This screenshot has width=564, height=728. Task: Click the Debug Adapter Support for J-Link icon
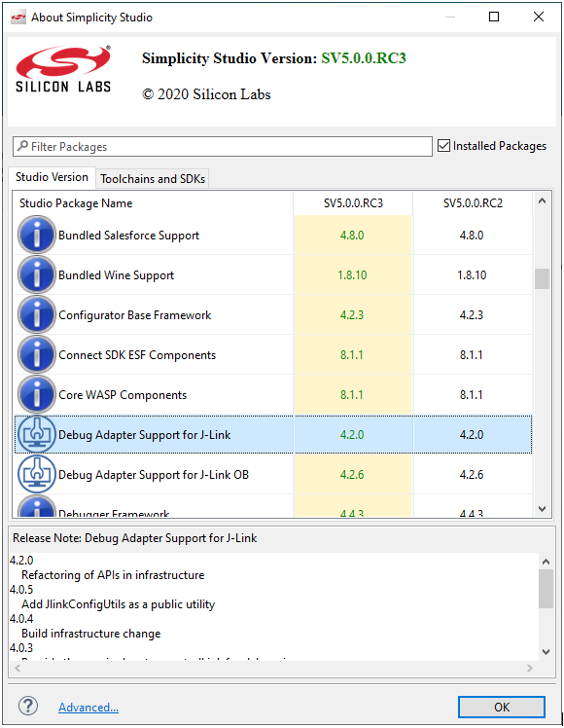pyautogui.click(x=37, y=435)
